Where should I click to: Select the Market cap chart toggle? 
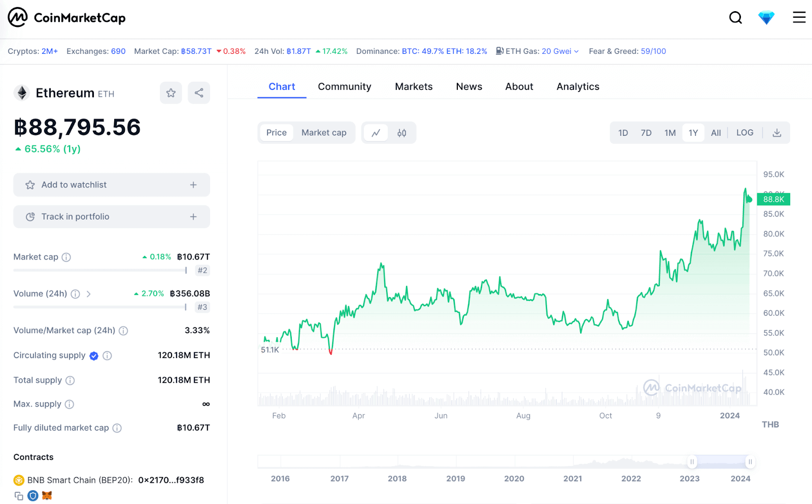pos(324,133)
